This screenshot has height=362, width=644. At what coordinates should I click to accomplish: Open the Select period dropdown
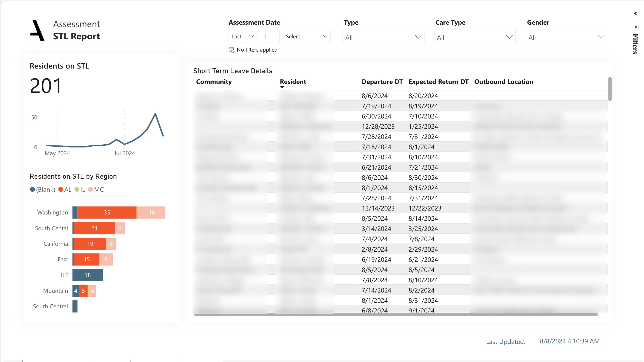pos(306,36)
